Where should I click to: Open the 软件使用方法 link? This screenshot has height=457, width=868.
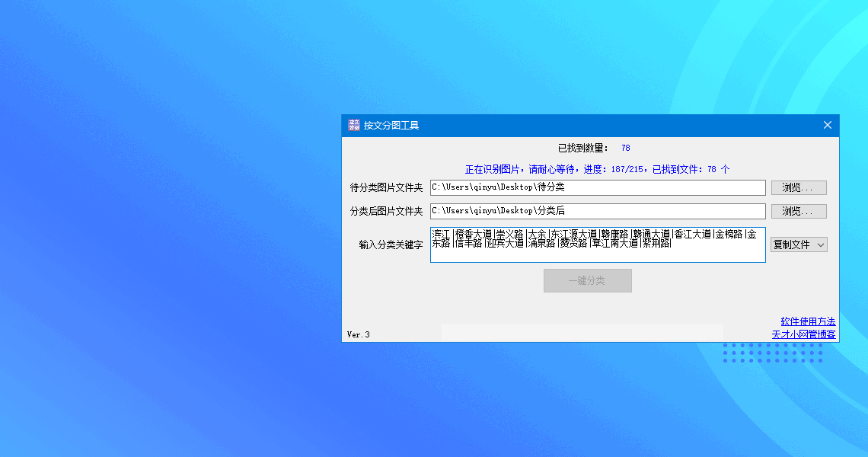tap(808, 321)
